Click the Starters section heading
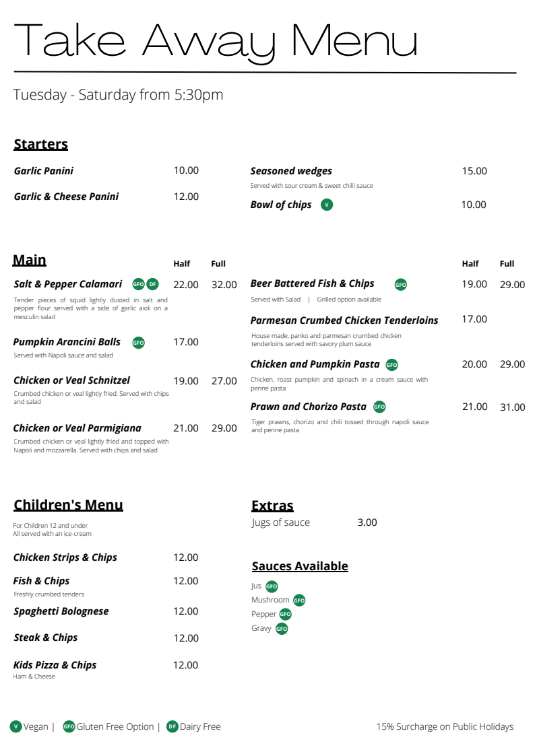Viewport: 535px width, 756px height. 41,144
